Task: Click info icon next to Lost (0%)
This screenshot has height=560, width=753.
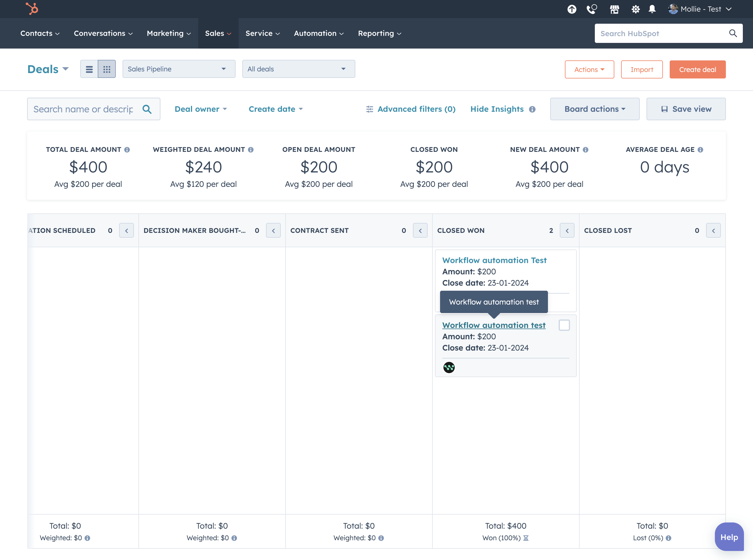Action: click(x=669, y=538)
